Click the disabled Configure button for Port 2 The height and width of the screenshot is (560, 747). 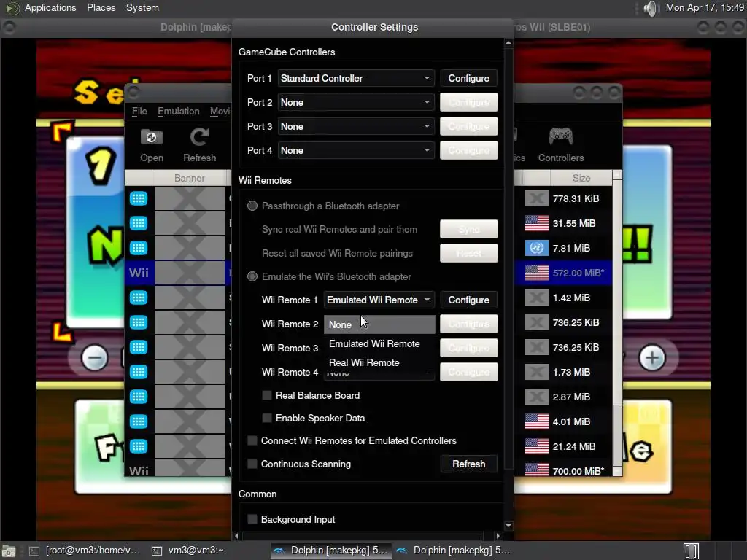469,102
